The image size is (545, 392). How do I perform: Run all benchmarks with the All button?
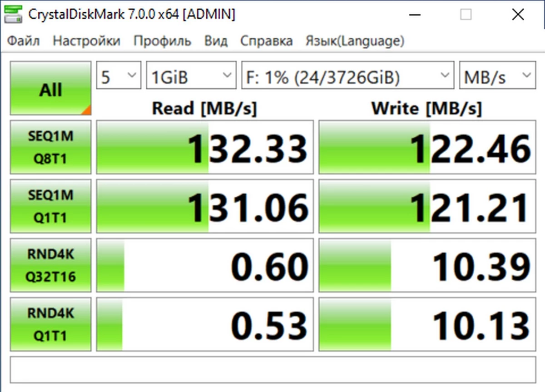[50, 89]
